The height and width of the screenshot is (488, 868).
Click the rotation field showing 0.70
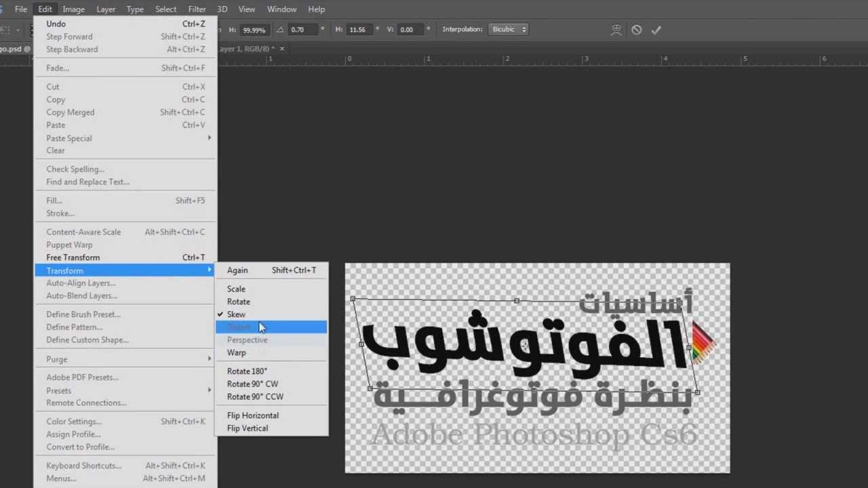[x=302, y=30]
